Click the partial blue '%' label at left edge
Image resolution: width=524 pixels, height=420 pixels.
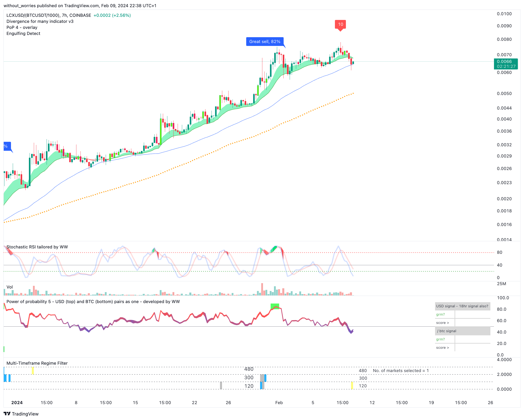[7, 146]
